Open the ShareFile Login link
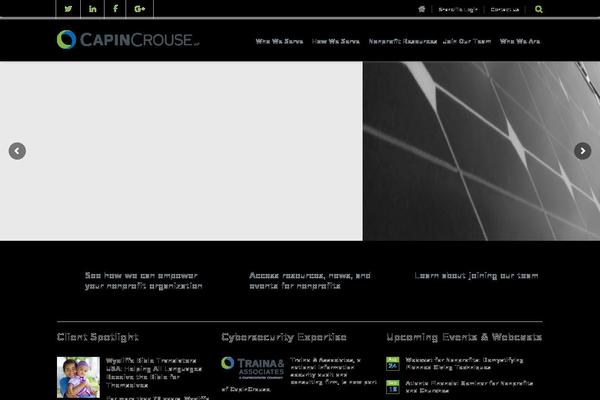 point(458,10)
